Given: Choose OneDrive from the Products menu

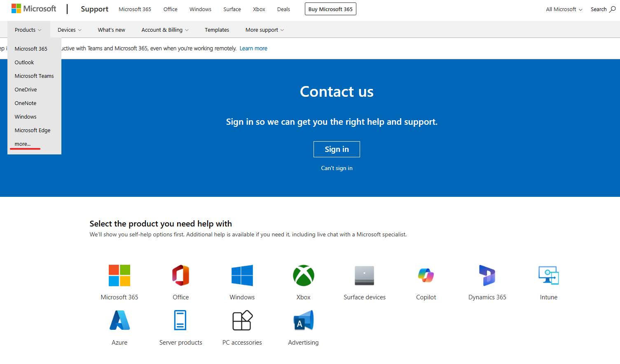Looking at the screenshot, I should click(x=26, y=89).
